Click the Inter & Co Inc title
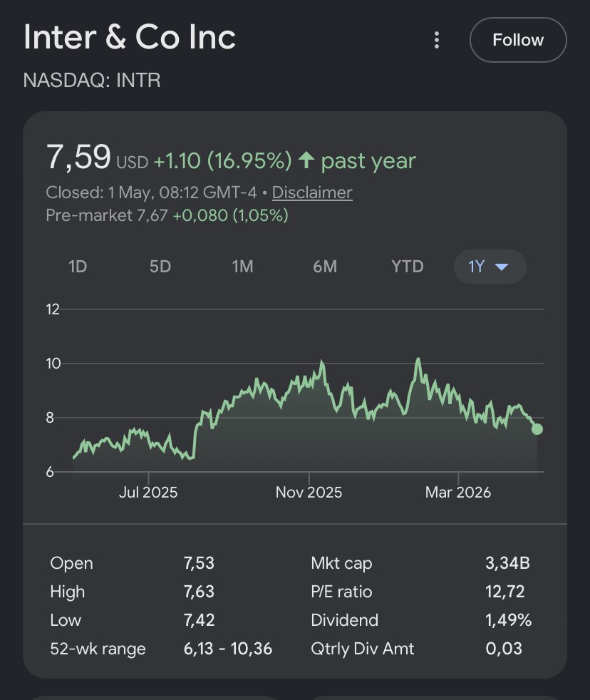 [x=130, y=37]
